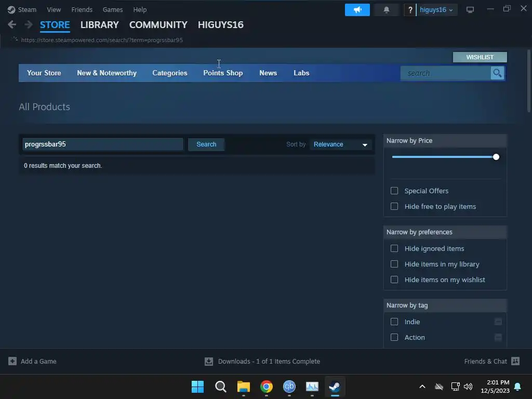532x399 pixels.
Task: Open the Windows Start menu
Action: click(x=197, y=387)
